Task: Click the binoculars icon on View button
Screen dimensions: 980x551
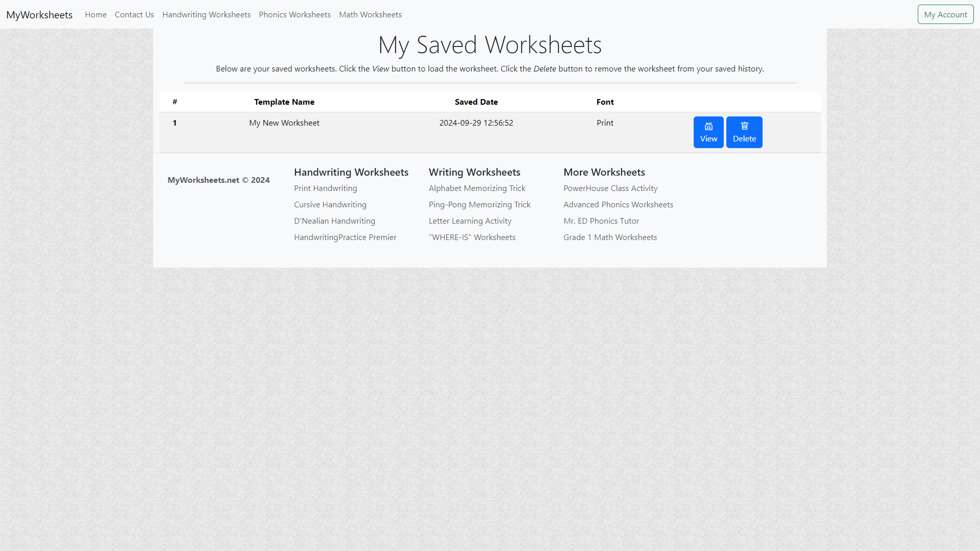Action: point(708,126)
